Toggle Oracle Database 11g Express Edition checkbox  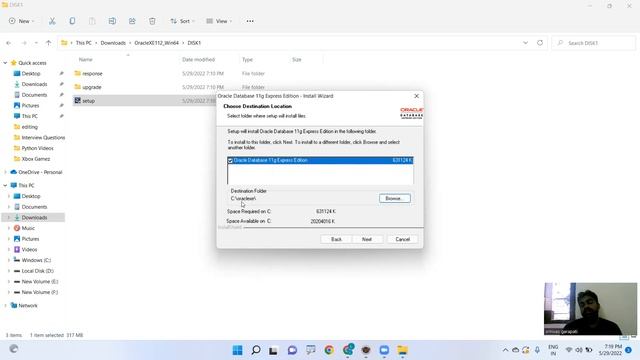point(230,160)
